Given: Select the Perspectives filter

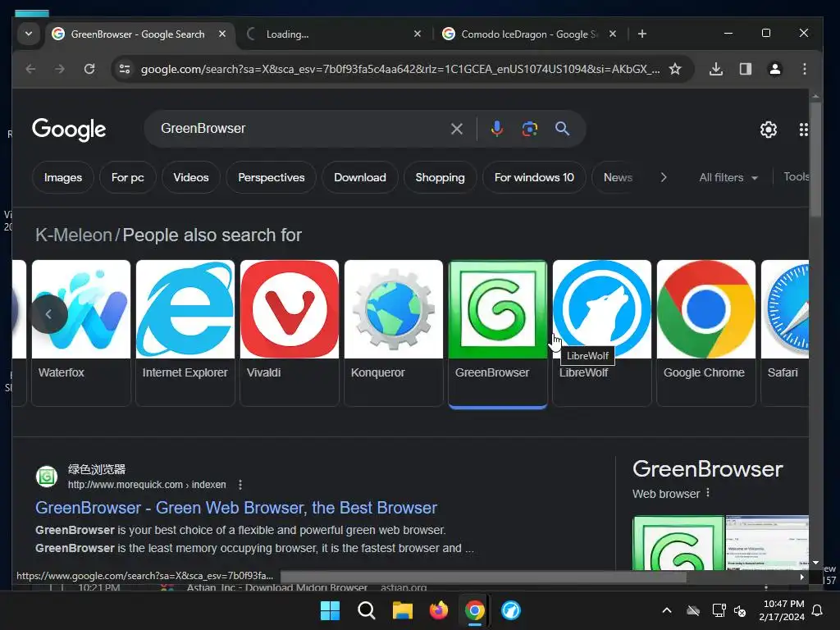Looking at the screenshot, I should coord(271,177).
